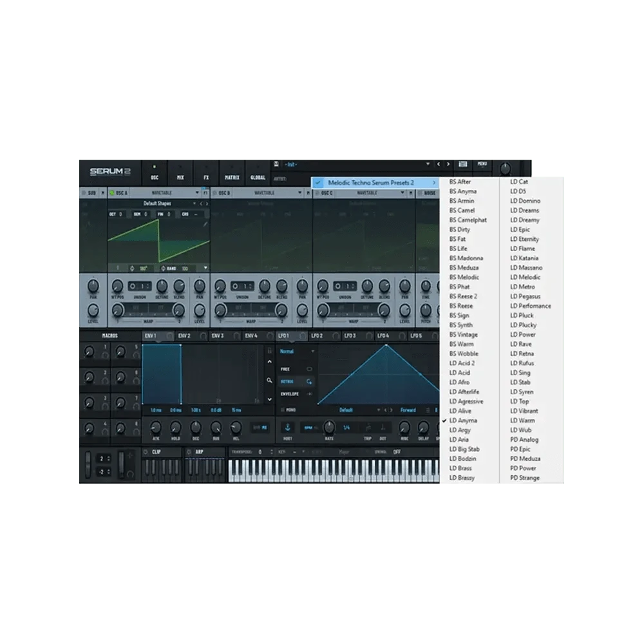Select the LD Anyma preset

[x=464, y=421]
